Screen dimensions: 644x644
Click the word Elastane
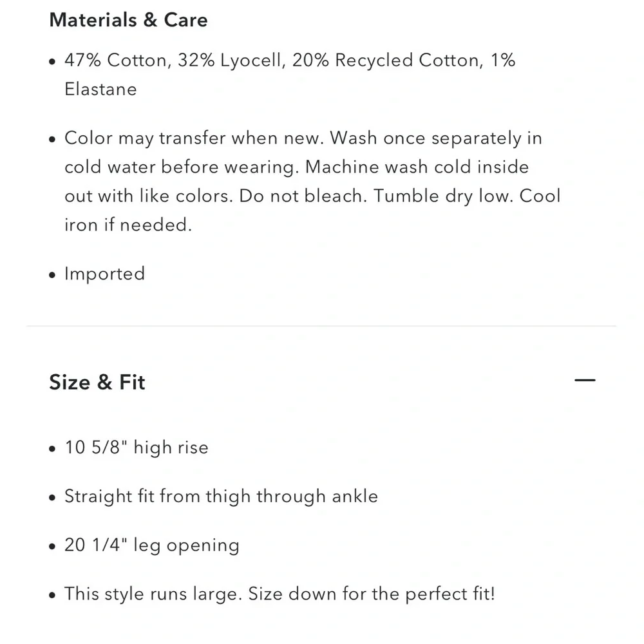(100, 89)
